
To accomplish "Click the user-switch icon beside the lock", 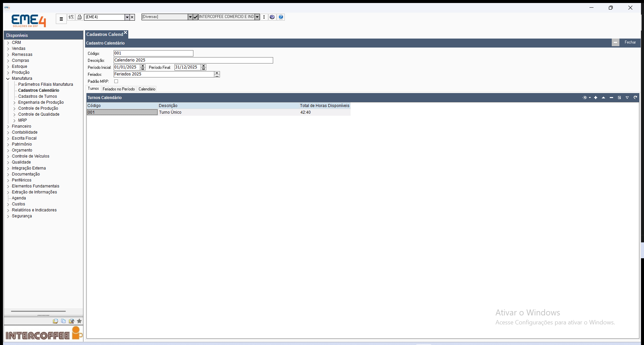I will (x=71, y=17).
